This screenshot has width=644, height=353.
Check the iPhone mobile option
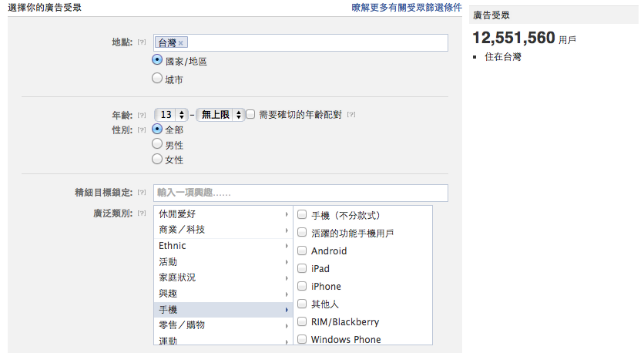coord(302,286)
